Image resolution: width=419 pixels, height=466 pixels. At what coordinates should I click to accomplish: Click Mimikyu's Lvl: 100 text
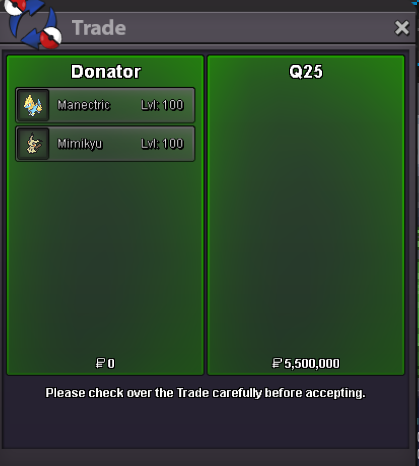162,144
